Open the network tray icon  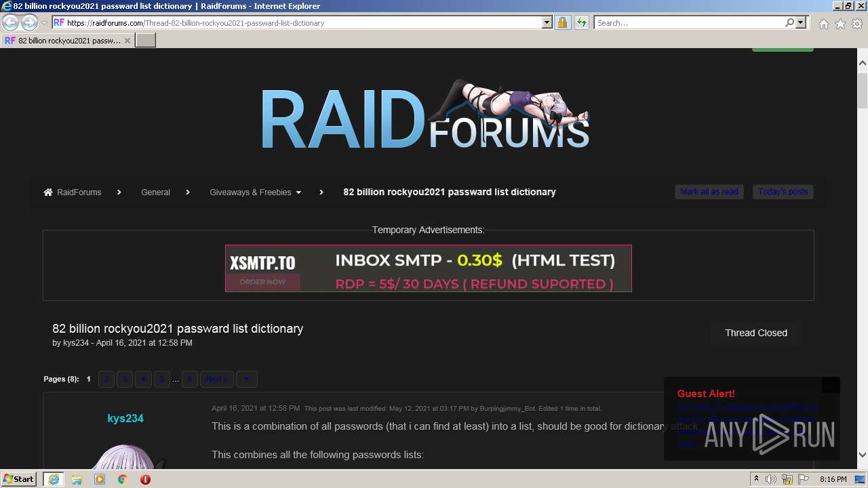787,479
